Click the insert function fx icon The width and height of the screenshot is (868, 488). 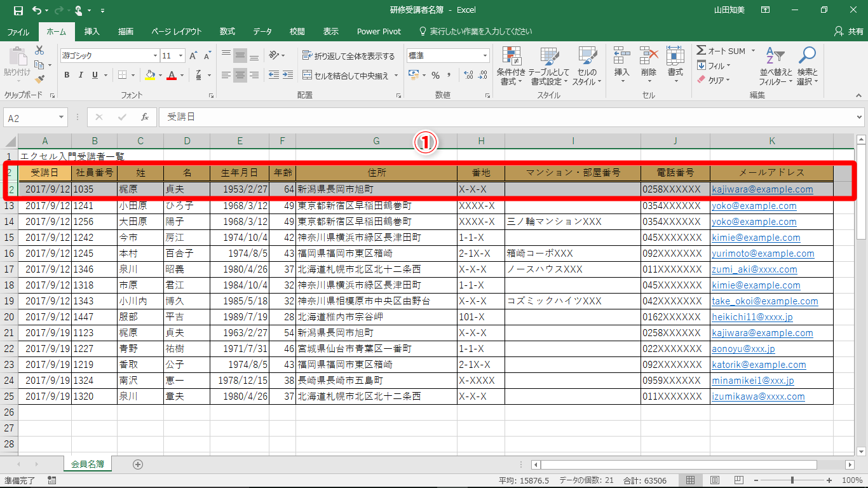pyautogui.click(x=145, y=117)
